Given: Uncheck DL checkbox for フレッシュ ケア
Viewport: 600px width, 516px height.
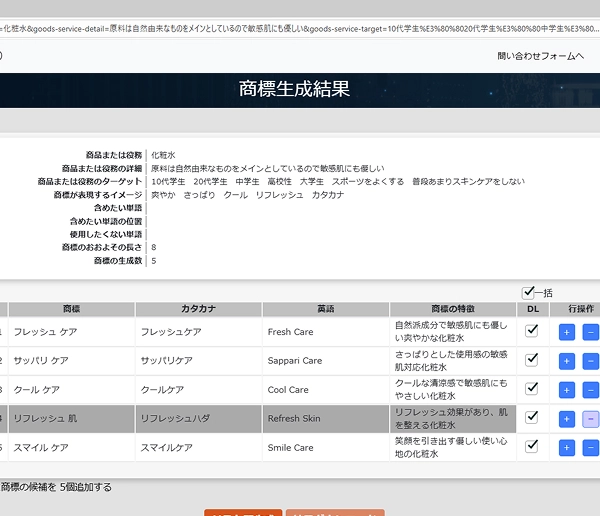Looking at the screenshot, I should click(532, 331).
